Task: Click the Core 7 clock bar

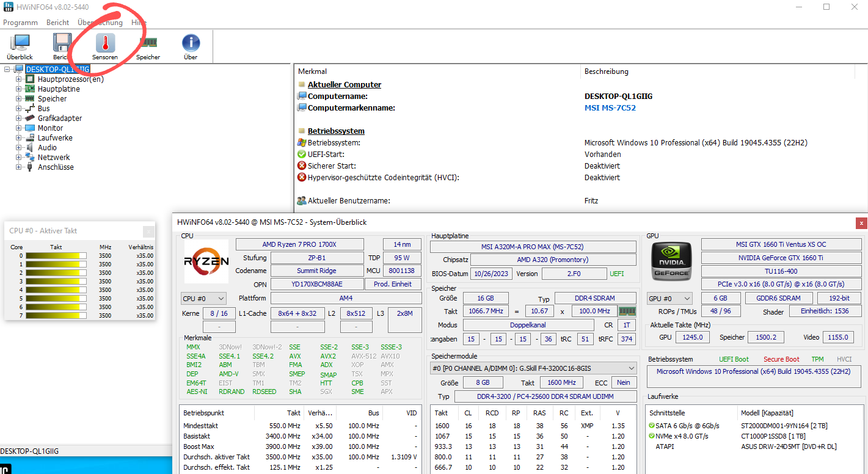Action: pyautogui.click(x=56, y=315)
